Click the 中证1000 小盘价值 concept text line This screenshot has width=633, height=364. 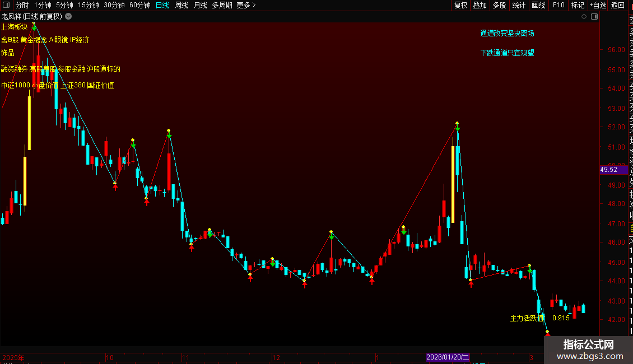pyautogui.click(x=57, y=85)
